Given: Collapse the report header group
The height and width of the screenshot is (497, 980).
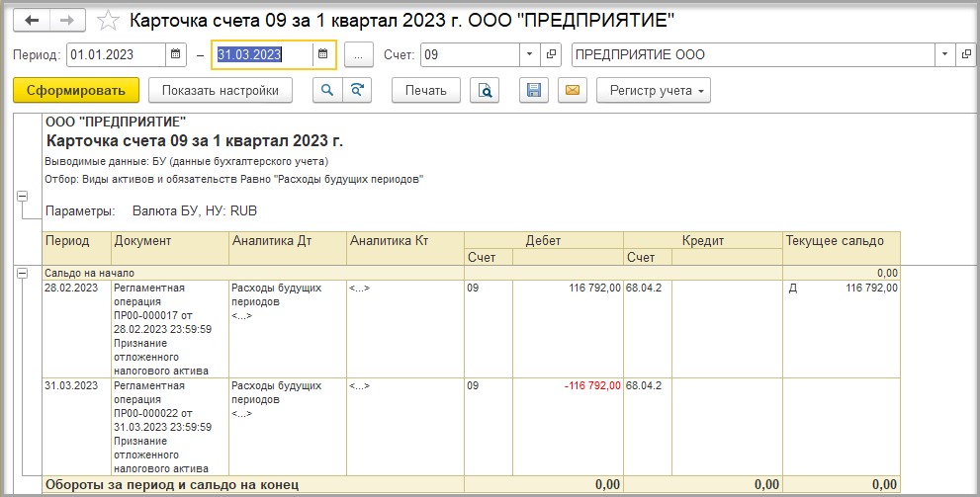Looking at the screenshot, I should tap(22, 198).
